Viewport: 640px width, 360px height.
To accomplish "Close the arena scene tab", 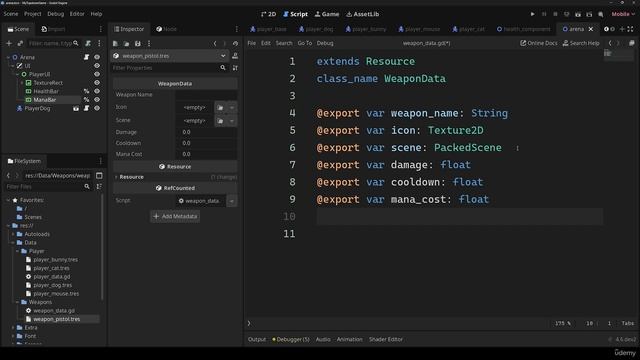I will pyautogui.click(x=591, y=29).
